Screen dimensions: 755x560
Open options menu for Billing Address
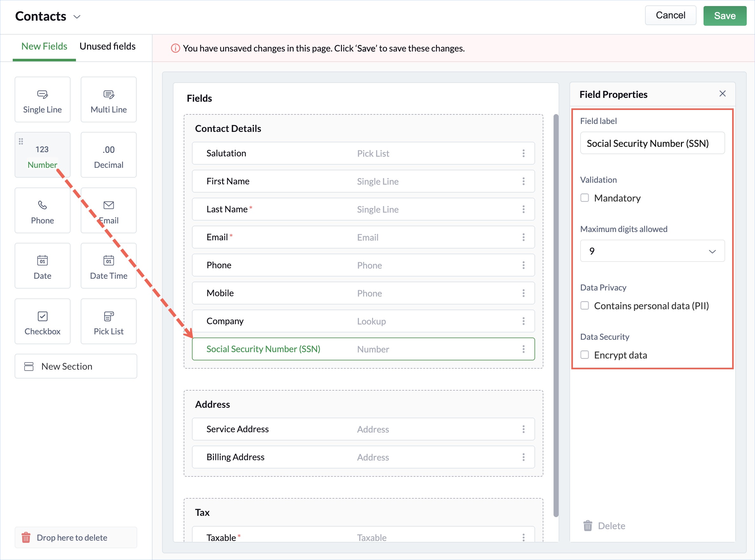tap(523, 457)
